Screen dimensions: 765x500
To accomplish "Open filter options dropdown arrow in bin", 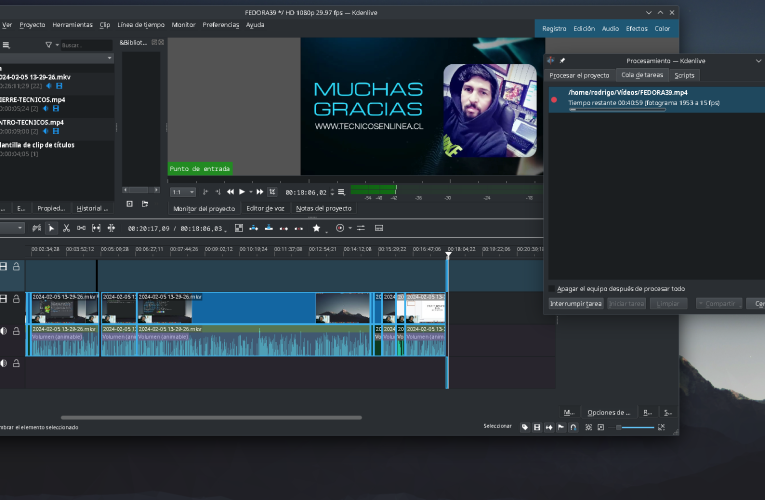I will 57,45.
